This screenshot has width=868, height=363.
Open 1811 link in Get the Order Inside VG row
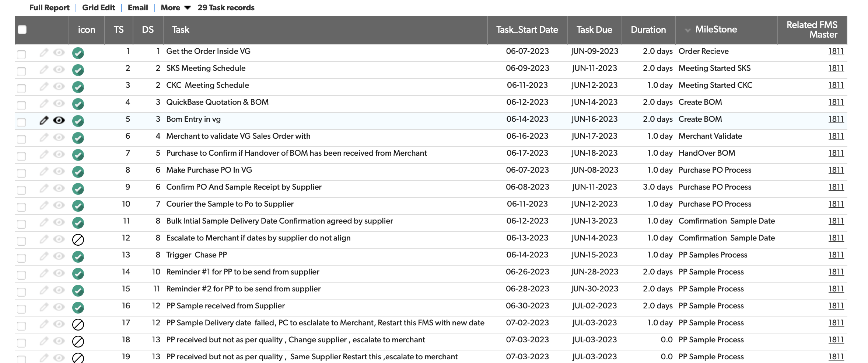(x=836, y=51)
